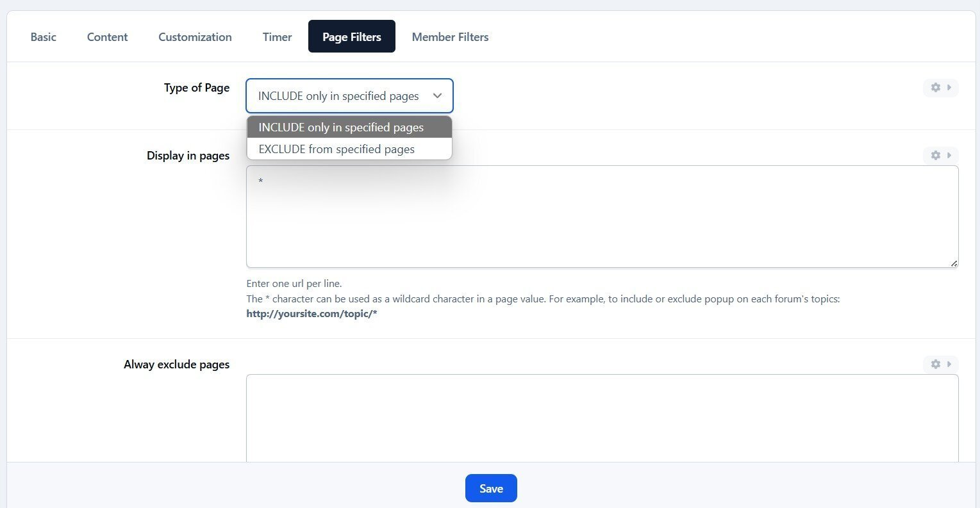Click the small arrow beside Type of Page gear
Viewport: 980px width, 508px height.
(x=949, y=87)
